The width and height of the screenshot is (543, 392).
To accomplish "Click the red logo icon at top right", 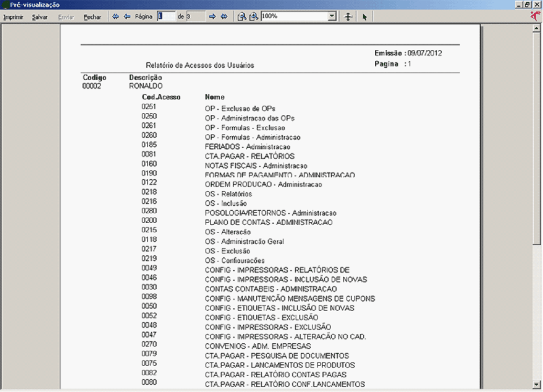I will click(536, 16).
